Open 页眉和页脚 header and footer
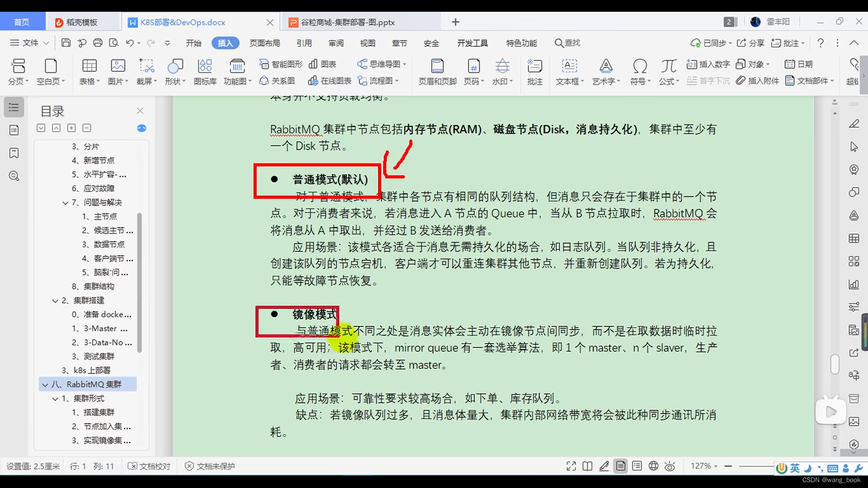The image size is (868, 488). tap(437, 72)
